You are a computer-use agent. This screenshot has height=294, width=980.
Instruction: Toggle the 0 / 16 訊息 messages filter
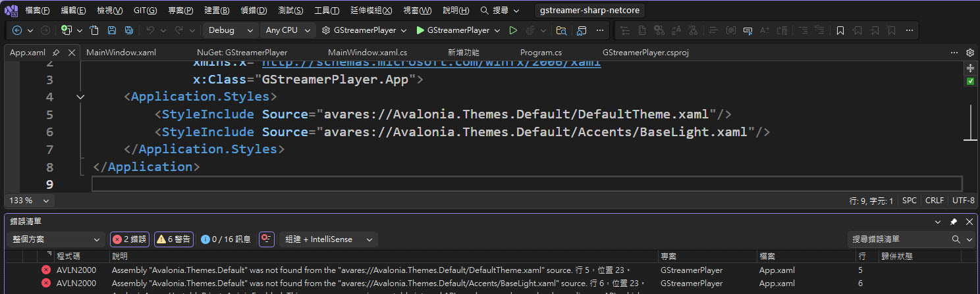coord(225,239)
